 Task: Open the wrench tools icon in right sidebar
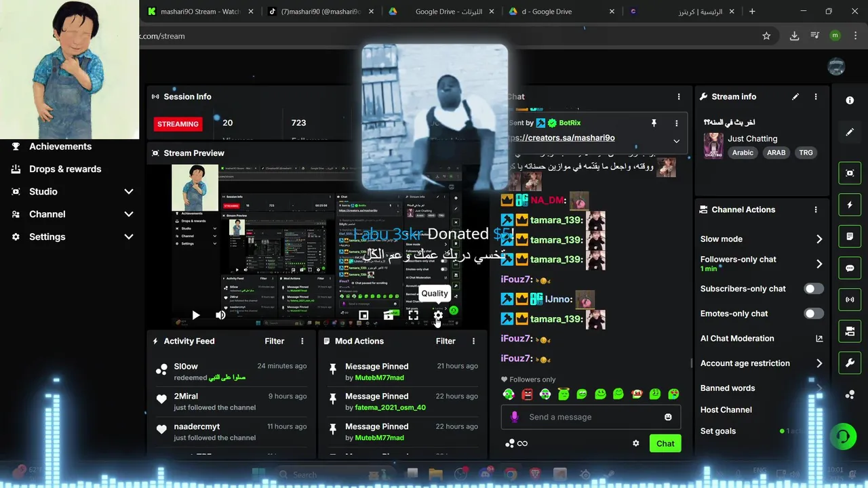[x=850, y=363]
